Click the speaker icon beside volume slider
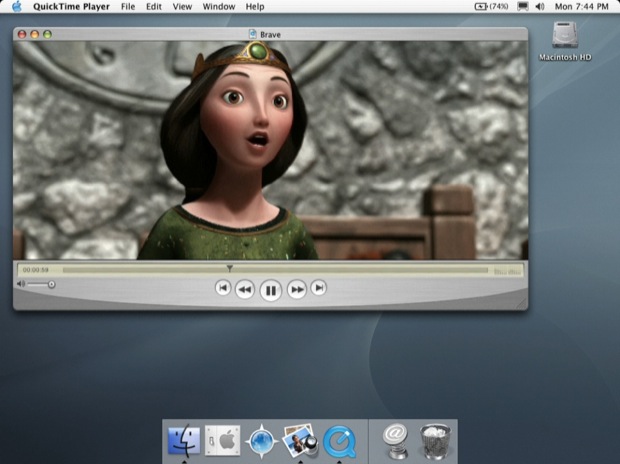620x464 pixels. coord(21,284)
